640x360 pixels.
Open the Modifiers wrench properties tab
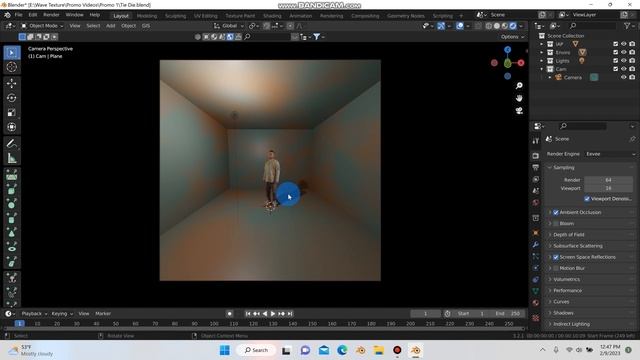(536, 244)
